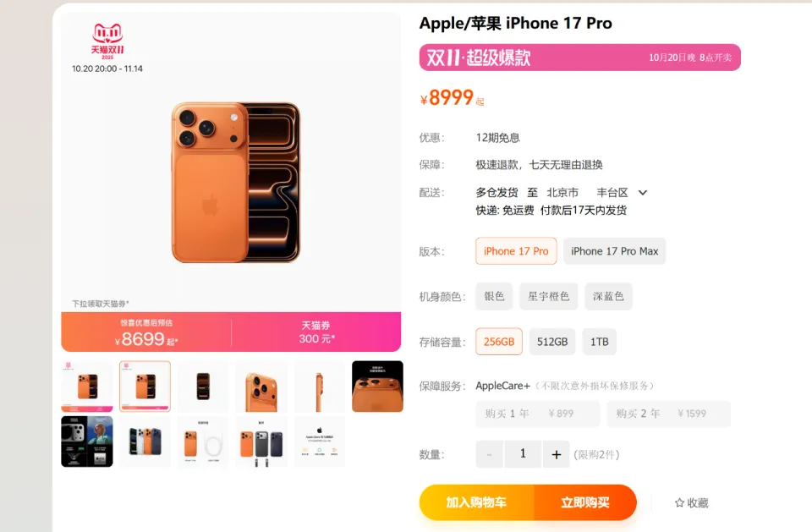Screen dimensions: 812x532
Task: Expand the delivery region dropdown chevron
Action: pyautogui.click(x=643, y=193)
